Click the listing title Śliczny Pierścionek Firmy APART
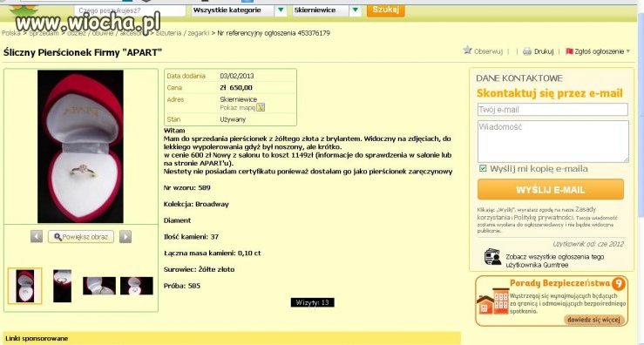The image size is (644, 345). point(83,52)
